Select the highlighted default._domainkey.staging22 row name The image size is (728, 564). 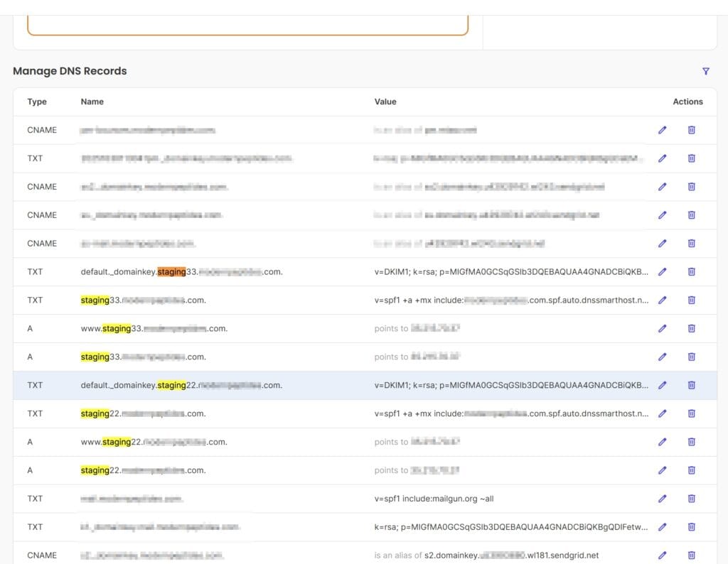pos(181,385)
